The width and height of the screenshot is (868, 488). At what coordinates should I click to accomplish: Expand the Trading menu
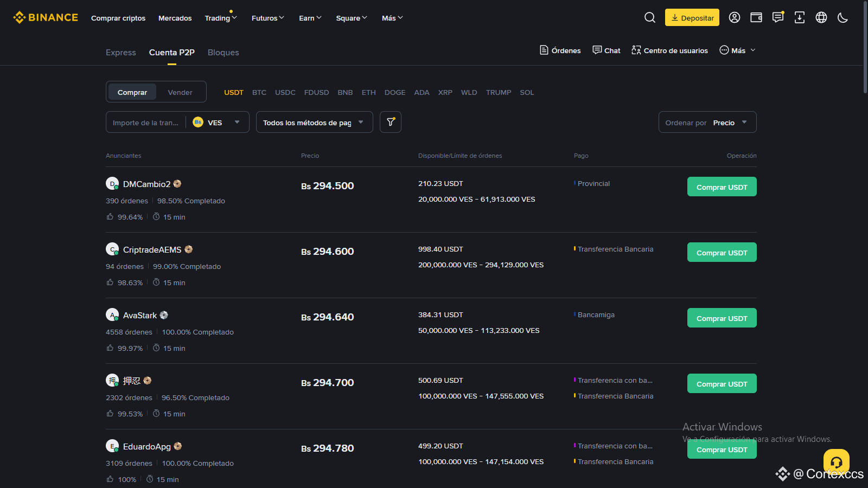[221, 18]
